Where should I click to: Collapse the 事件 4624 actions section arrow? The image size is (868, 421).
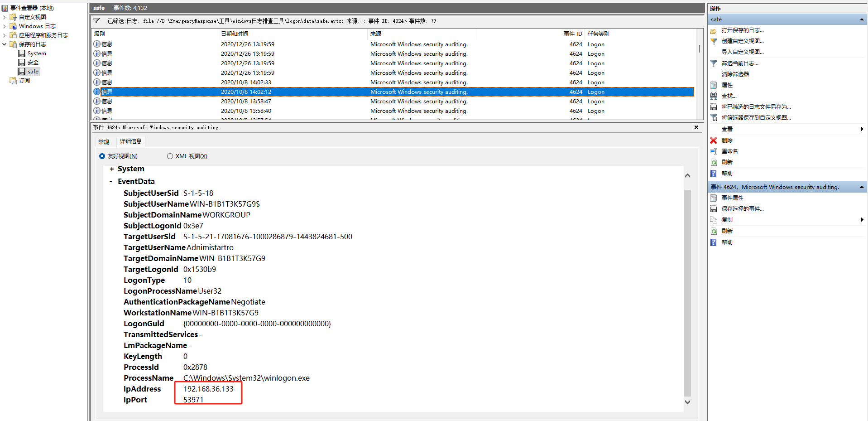tap(862, 187)
